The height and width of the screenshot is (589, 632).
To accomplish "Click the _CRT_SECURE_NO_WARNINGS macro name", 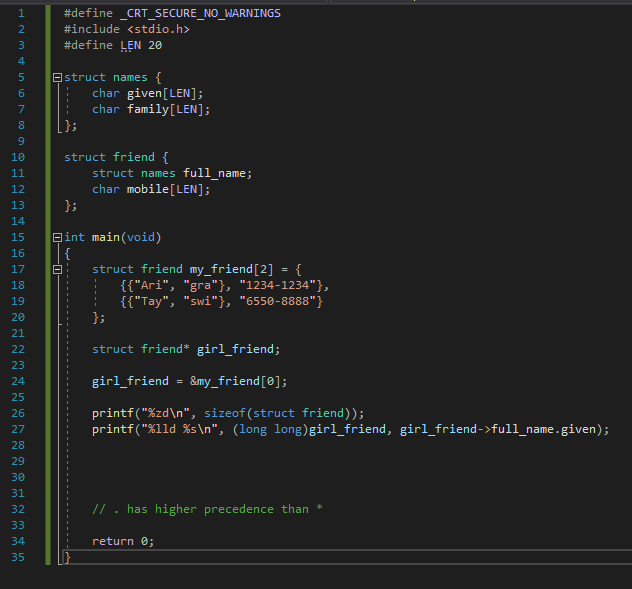I will tap(200, 13).
